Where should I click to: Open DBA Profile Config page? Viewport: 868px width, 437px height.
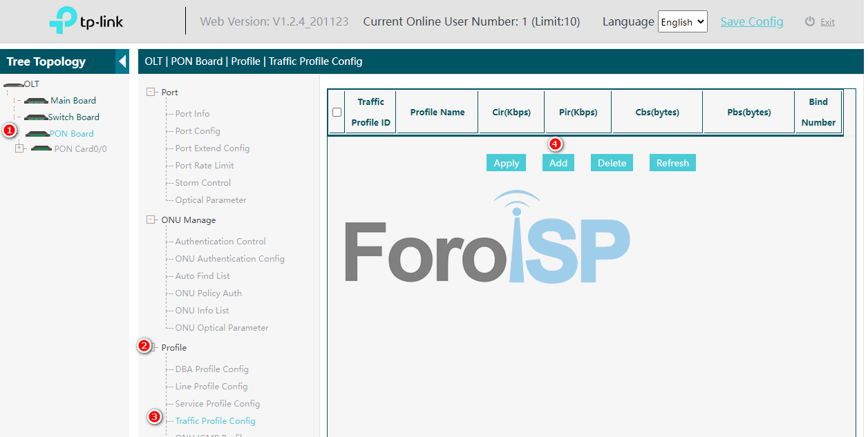pos(211,369)
